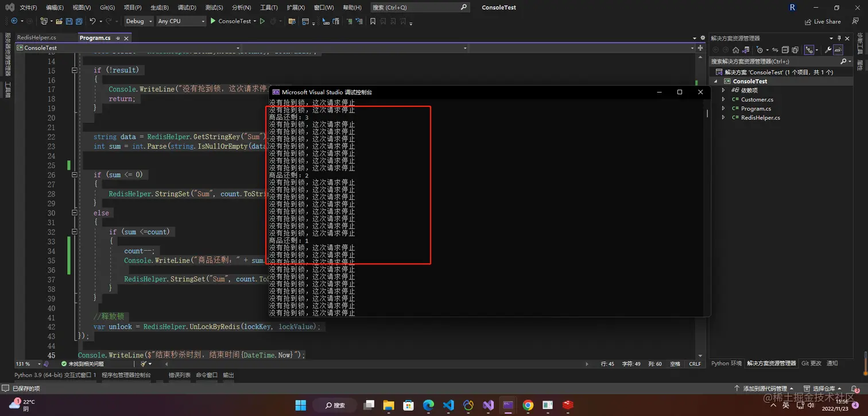Open the 文件(F) menu
The width and height of the screenshot is (868, 416).
coord(28,7)
